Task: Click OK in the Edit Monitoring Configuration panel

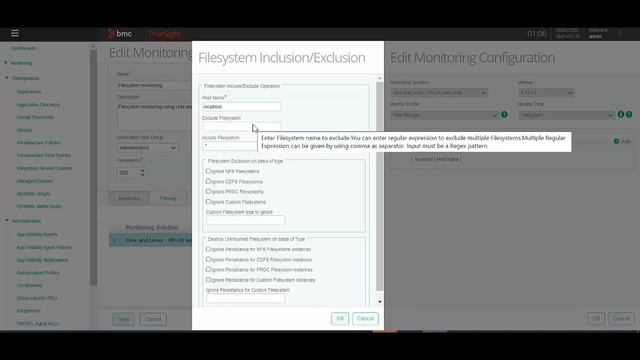Action: tap(596, 318)
